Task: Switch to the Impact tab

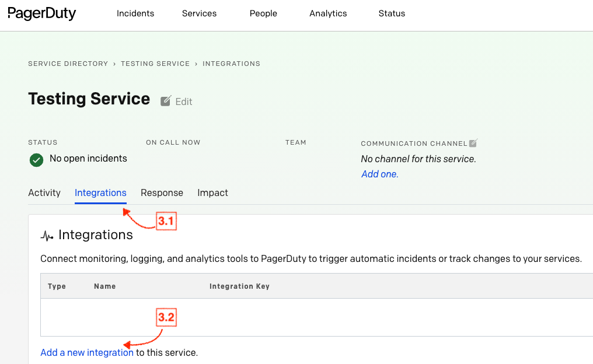Action: point(212,192)
